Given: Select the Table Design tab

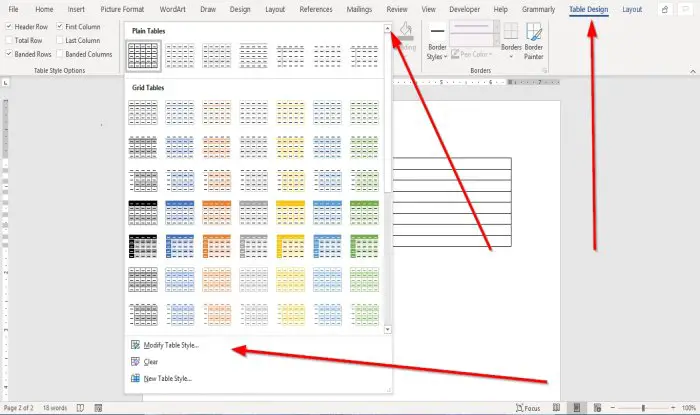Looking at the screenshot, I should 588,9.
